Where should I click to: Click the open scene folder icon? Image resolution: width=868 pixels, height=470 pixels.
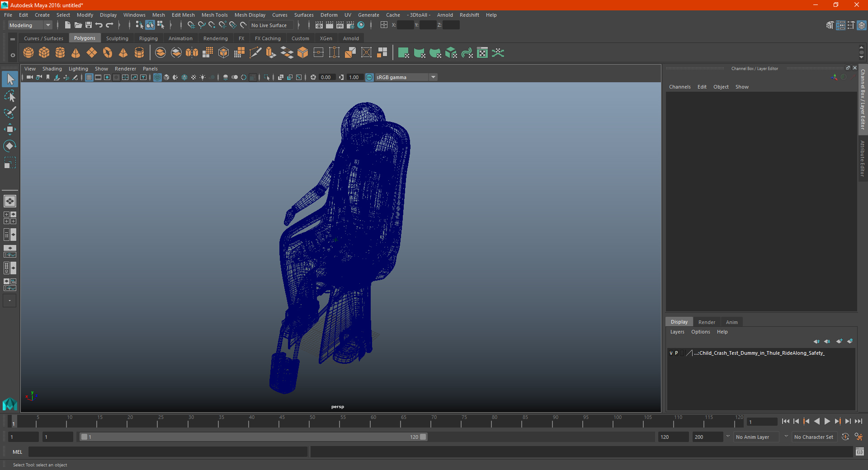click(78, 25)
